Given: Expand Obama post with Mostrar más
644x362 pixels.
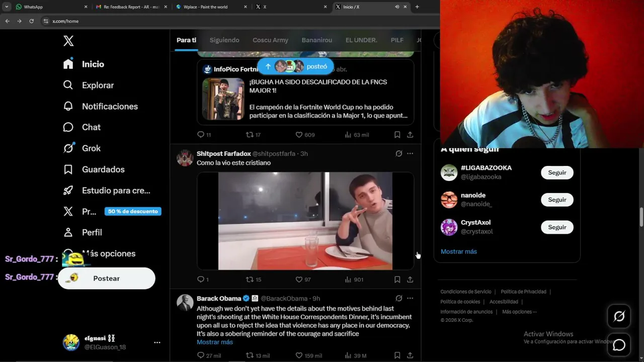Looking at the screenshot, I should tap(215, 342).
